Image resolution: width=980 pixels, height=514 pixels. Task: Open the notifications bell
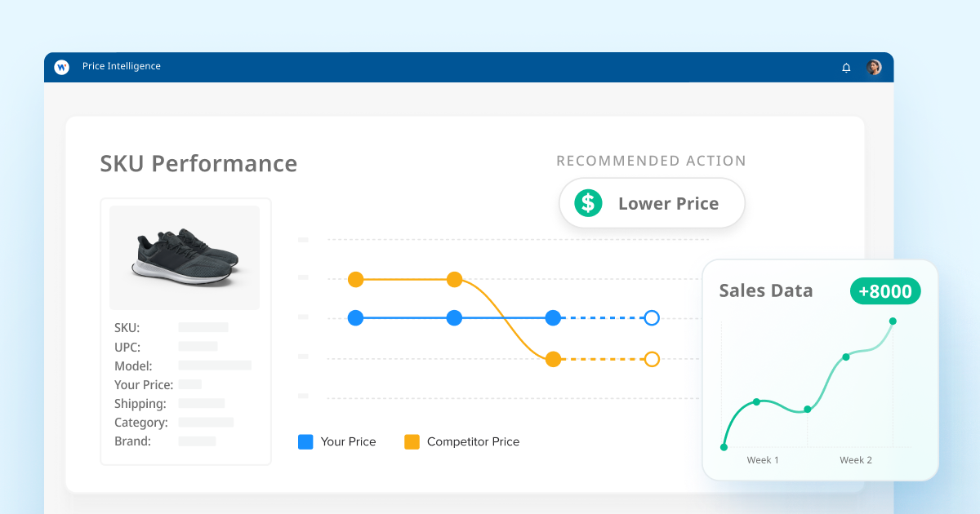[846, 68]
